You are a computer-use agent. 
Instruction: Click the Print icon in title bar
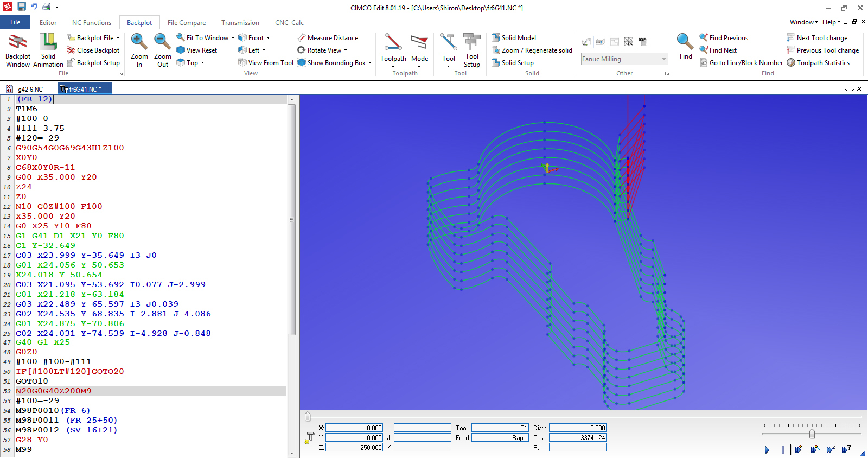(47, 7)
